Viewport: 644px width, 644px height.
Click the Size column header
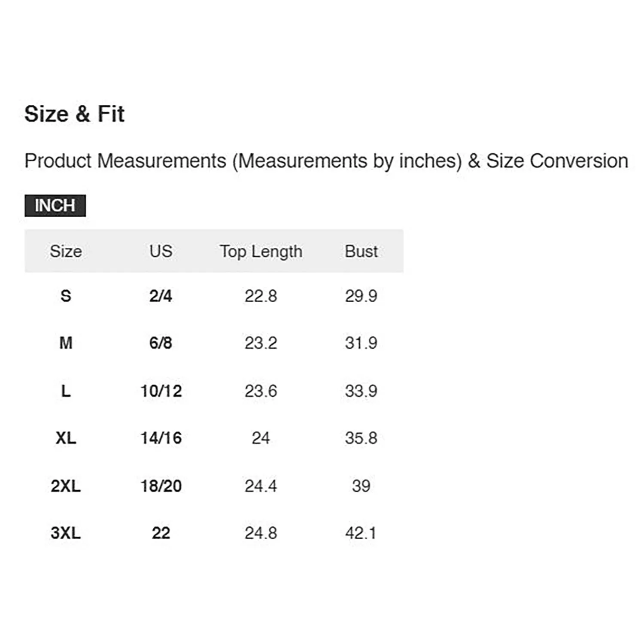tap(66, 251)
